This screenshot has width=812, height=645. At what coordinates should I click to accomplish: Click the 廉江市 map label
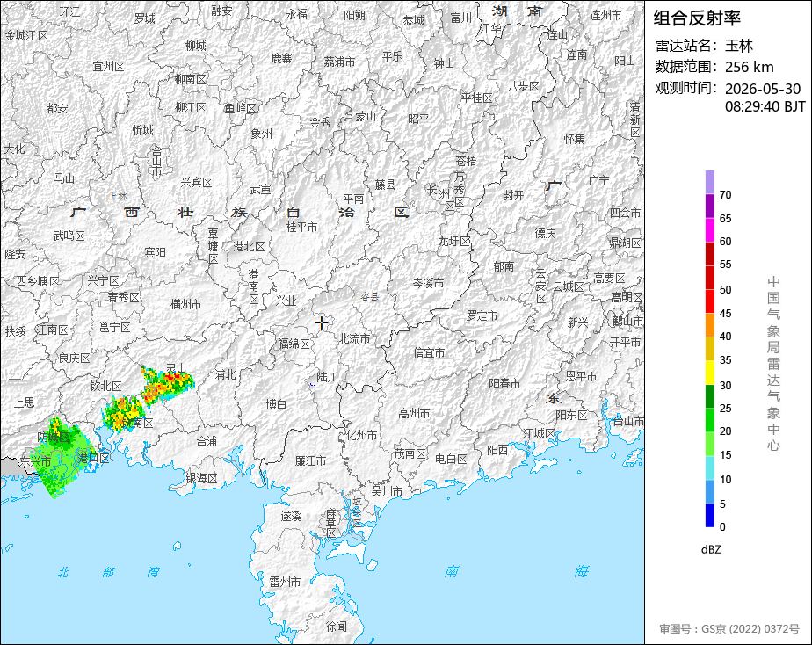click(x=311, y=460)
